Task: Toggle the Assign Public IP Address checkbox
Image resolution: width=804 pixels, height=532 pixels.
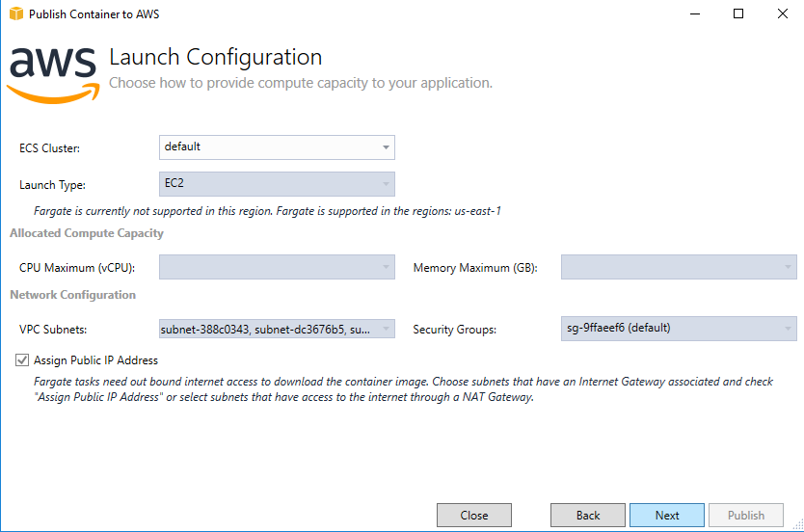Action: [x=22, y=360]
